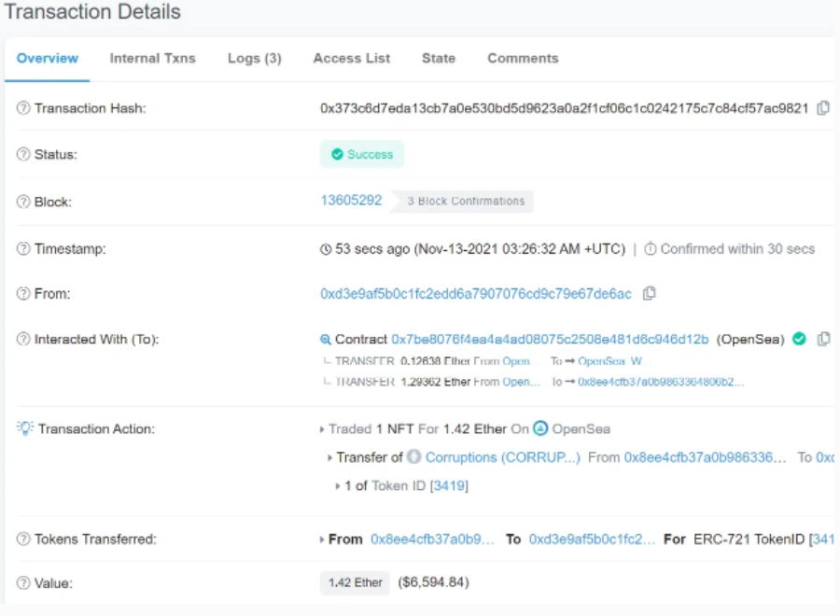The image size is (840, 616).
Task: Click the Transaction Details heading
Action: [92, 12]
